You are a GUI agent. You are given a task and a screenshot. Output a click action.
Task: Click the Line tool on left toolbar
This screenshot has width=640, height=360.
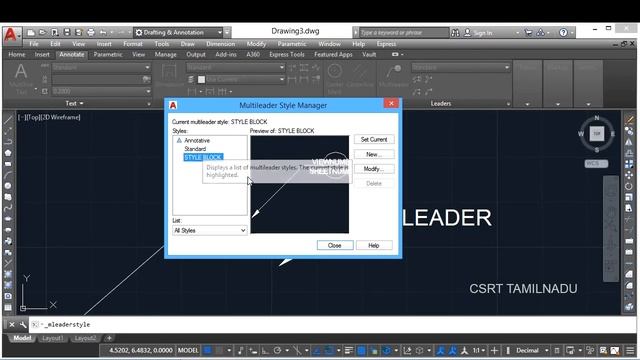[8, 120]
